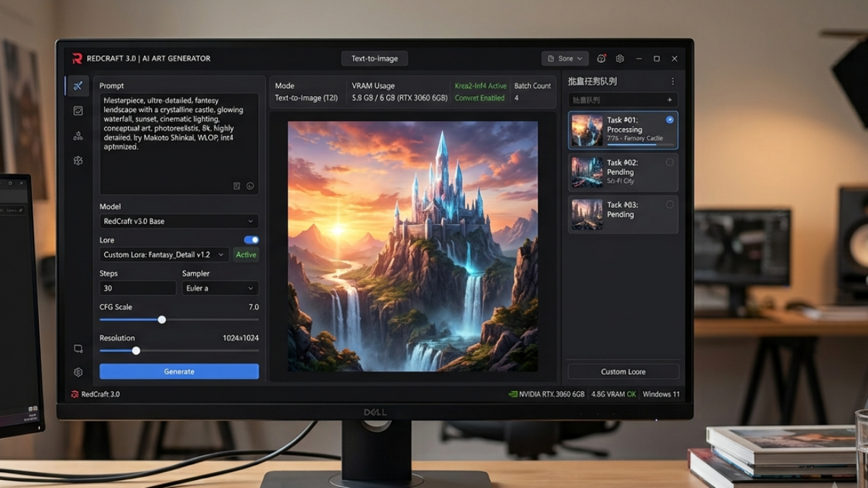868x488 pixels.
Task: Click the generated castle preview image
Action: [413, 247]
